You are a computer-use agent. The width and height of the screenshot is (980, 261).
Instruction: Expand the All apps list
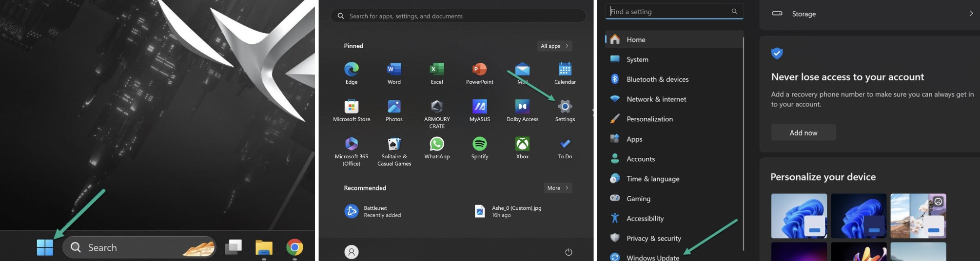(x=555, y=46)
